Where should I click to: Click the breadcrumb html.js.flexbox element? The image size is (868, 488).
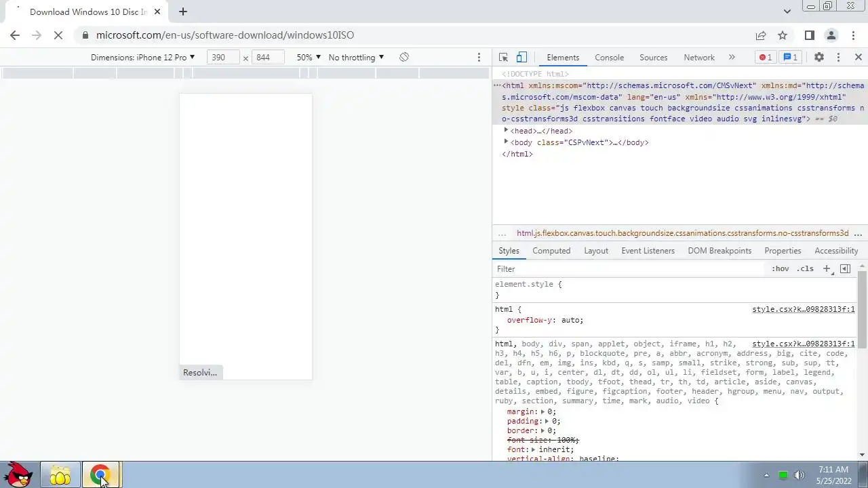pos(682,233)
